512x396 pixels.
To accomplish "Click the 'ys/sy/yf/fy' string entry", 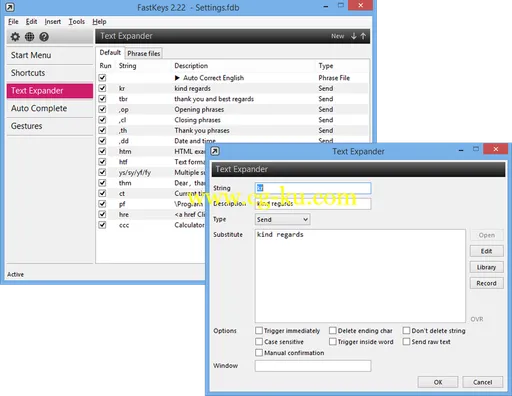I will pyautogui.click(x=135, y=172).
